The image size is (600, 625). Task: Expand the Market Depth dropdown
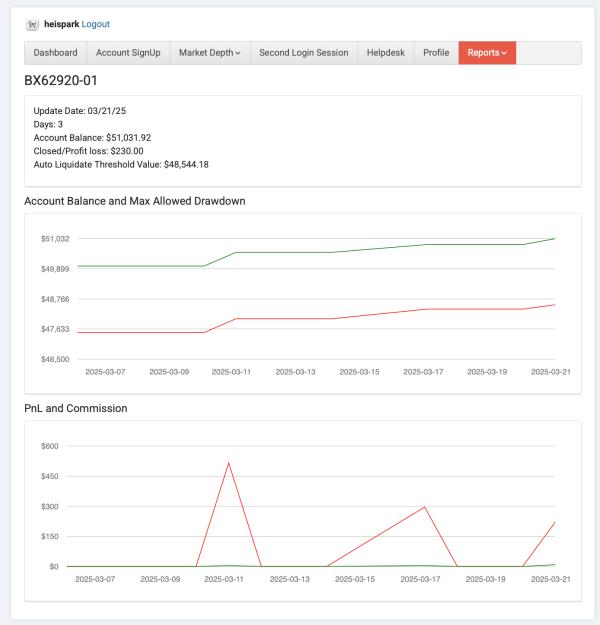210,53
